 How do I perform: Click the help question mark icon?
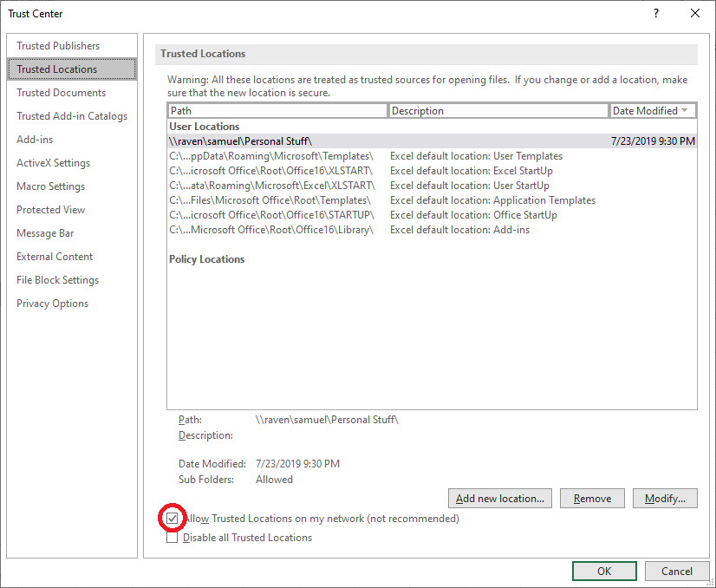(x=655, y=13)
